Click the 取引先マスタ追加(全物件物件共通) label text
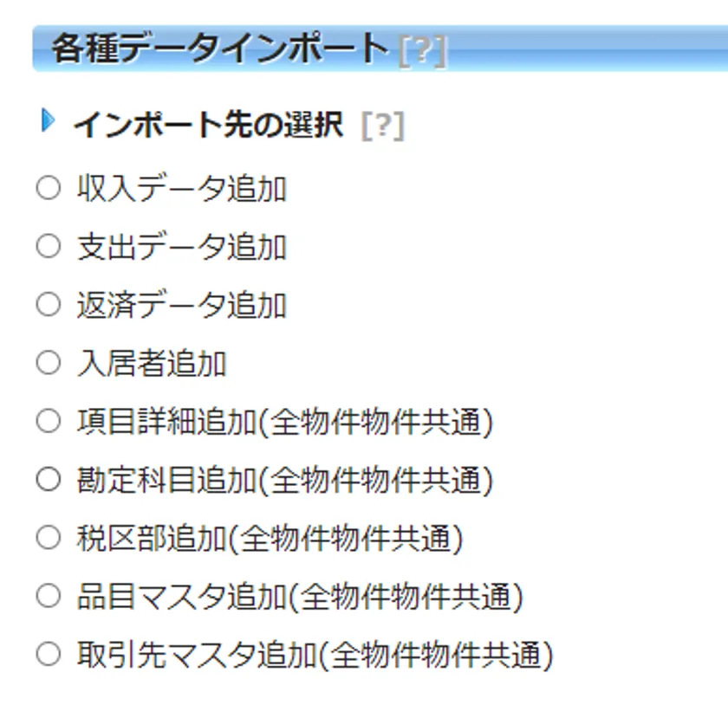This screenshot has height=718, width=728. (x=315, y=655)
